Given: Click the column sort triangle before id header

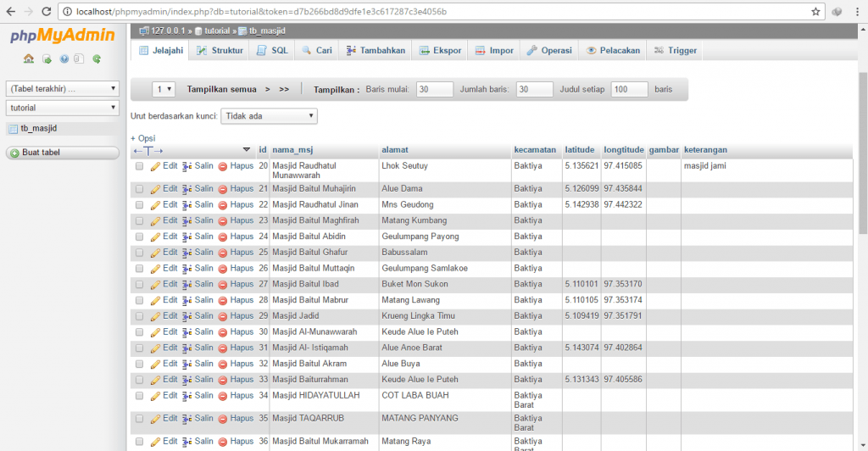Looking at the screenshot, I should point(247,150).
